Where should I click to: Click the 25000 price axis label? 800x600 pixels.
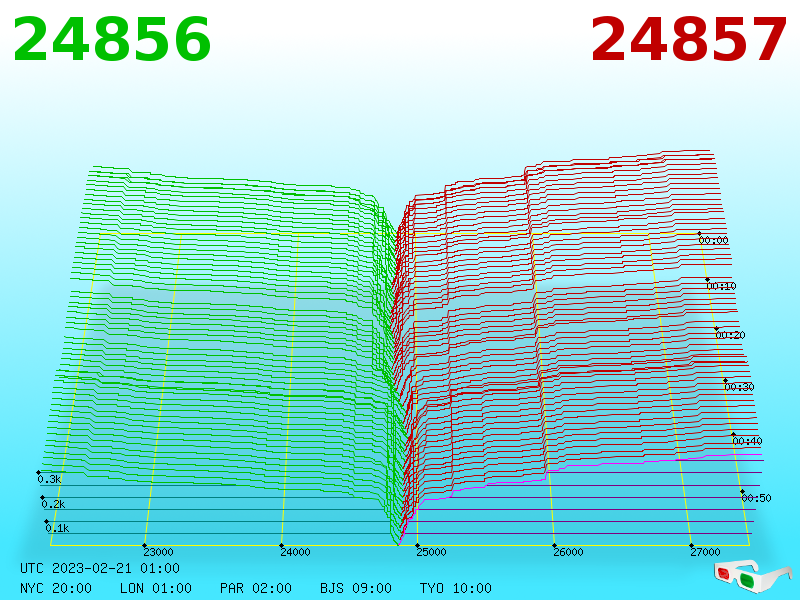(431, 552)
